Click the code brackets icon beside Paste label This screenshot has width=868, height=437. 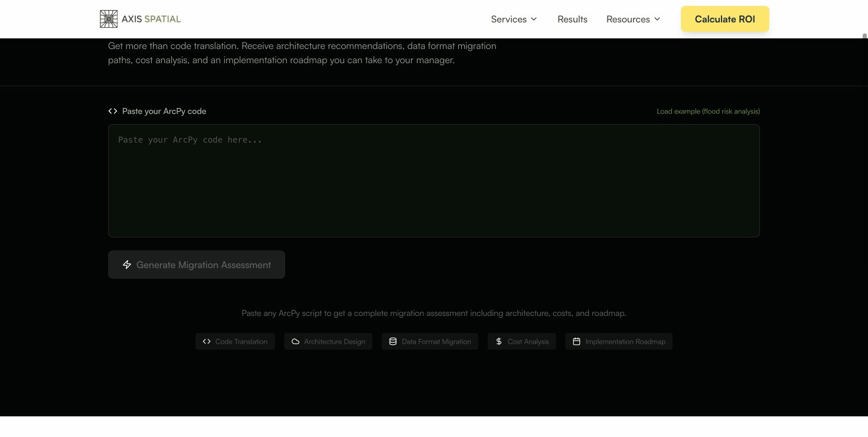pyautogui.click(x=113, y=111)
